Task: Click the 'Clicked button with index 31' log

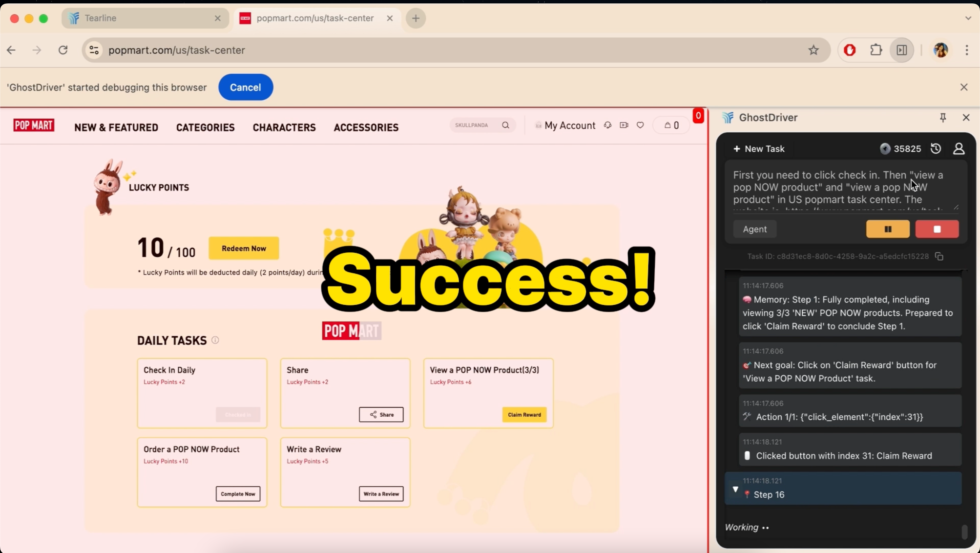Action: [850, 449]
